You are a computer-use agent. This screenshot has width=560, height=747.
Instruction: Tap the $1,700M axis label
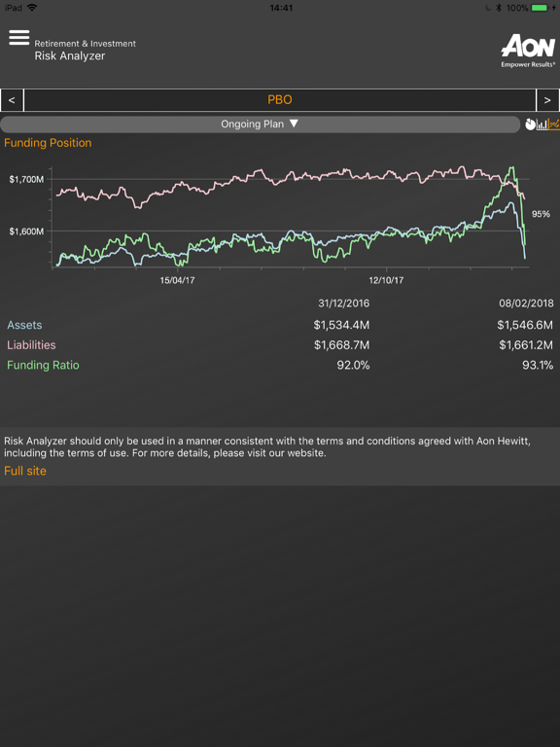[x=26, y=180]
